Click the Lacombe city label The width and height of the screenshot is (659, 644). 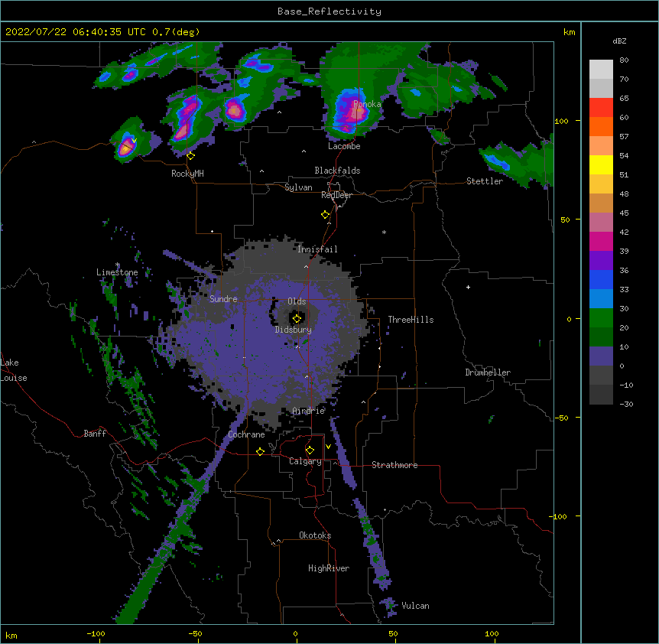(344, 146)
